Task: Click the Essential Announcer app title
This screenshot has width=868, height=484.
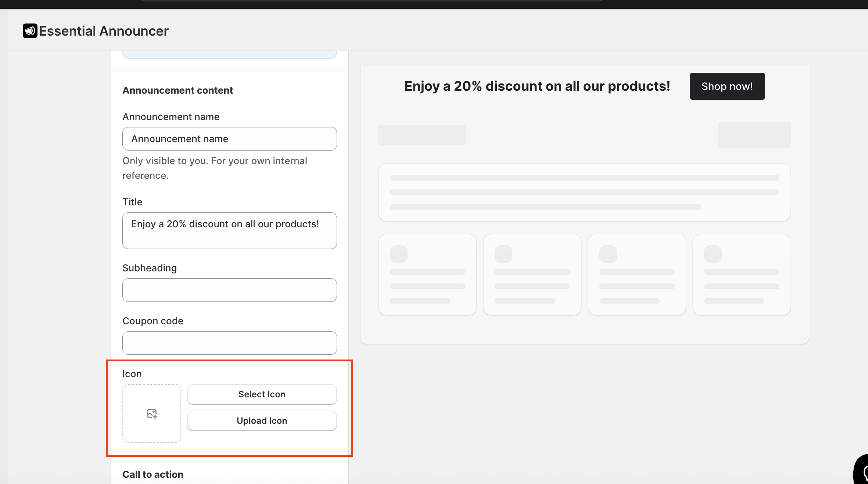Action: click(104, 31)
